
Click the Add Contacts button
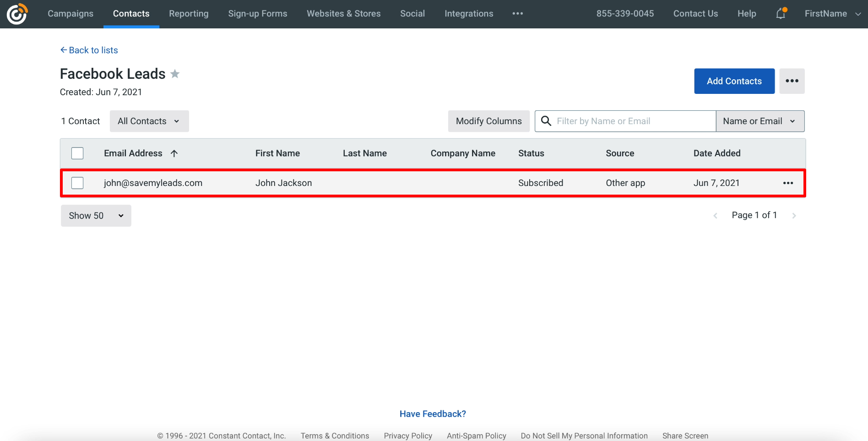pyautogui.click(x=734, y=81)
